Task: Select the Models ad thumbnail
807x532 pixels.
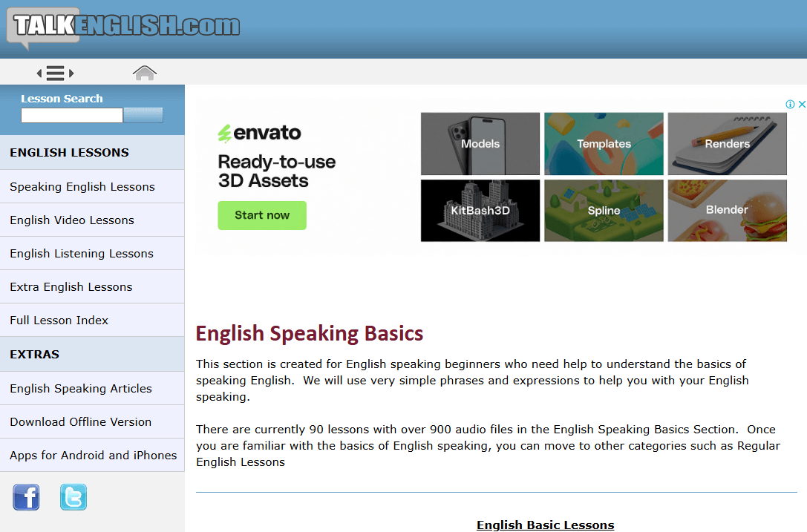Action: (480, 143)
